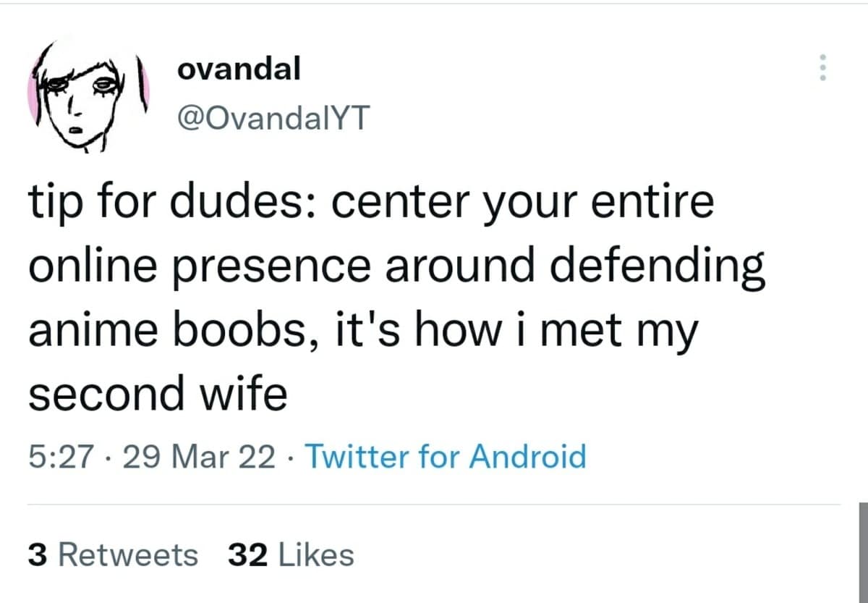Click the retweet count number 3
Image resolution: width=868 pixels, height=603 pixels.
coord(38,555)
